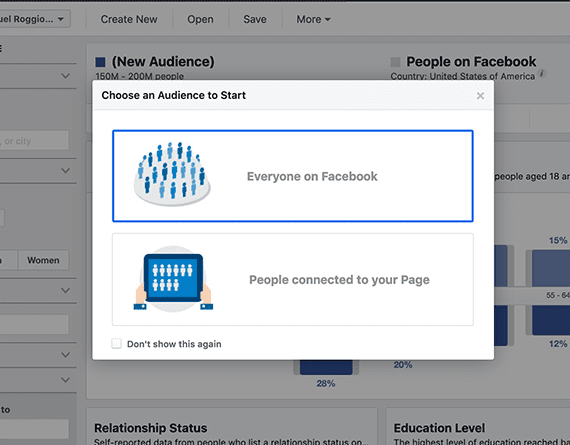Click the gray People on Facebook legend square

395,62
